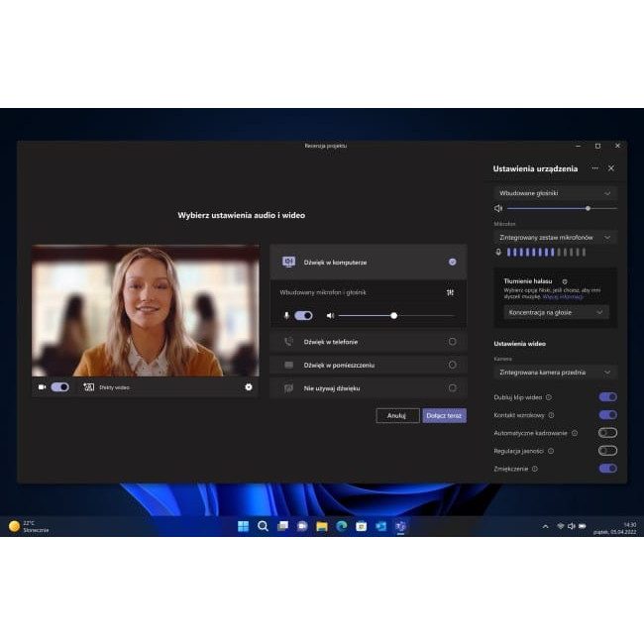This screenshot has height=644, width=644.
Task: Click the info icon next to Automatyczne kadrowanie
Action: click(x=575, y=433)
